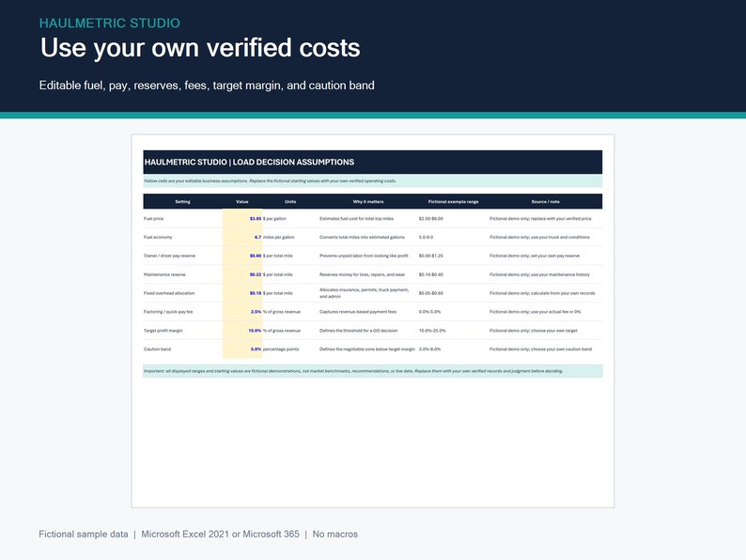Click the 5.0-9.0 example range cell
Image resolution: width=746 pixels, height=560 pixels.
tap(426, 237)
